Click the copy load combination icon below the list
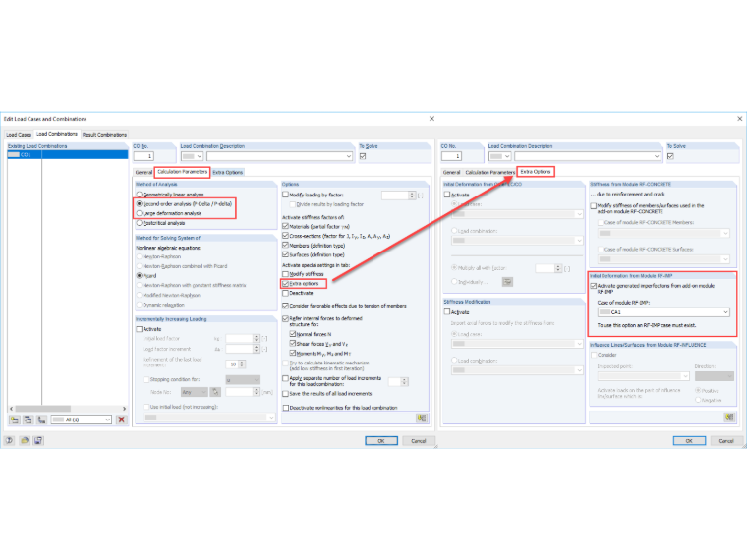This screenshot has height=560, width=747. click(x=29, y=420)
